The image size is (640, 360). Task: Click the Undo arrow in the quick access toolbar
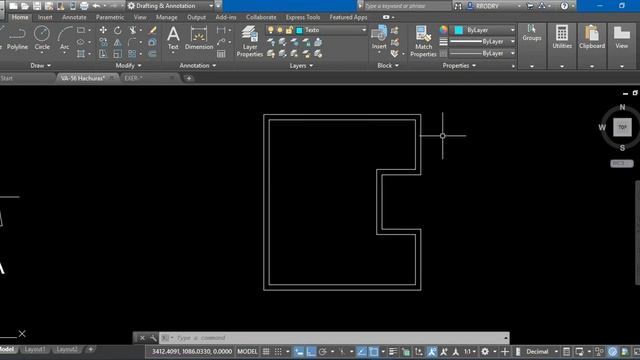[x=96, y=6]
